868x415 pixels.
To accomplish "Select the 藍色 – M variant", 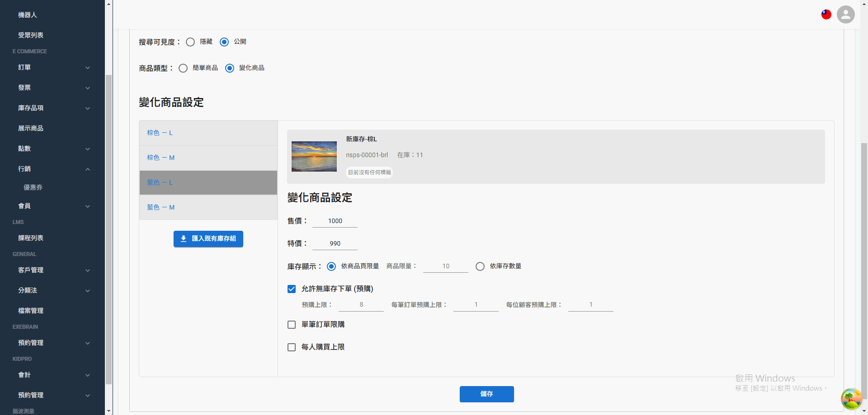I will coord(208,208).
